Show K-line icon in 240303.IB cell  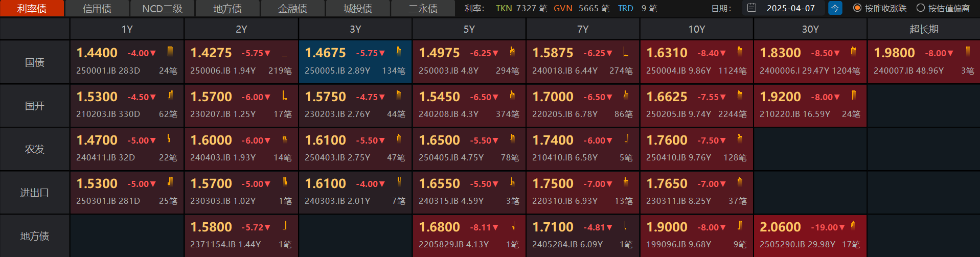(399, 182)
